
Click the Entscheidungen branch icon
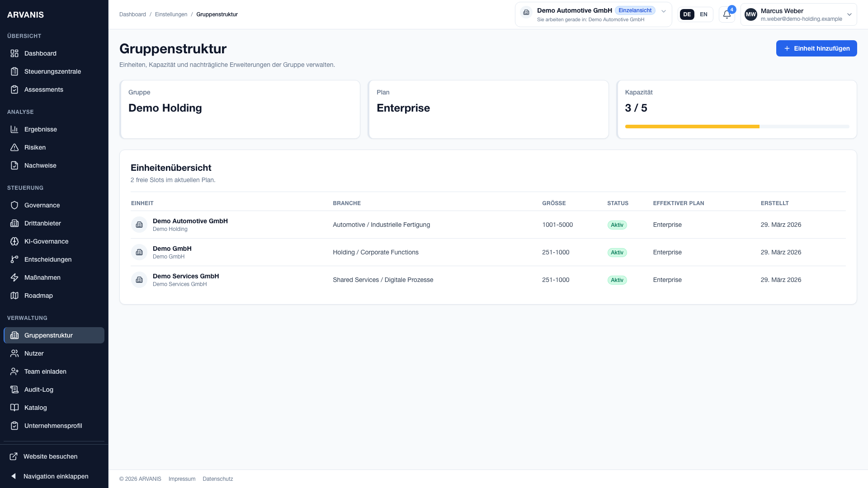[x=14, y=259]
